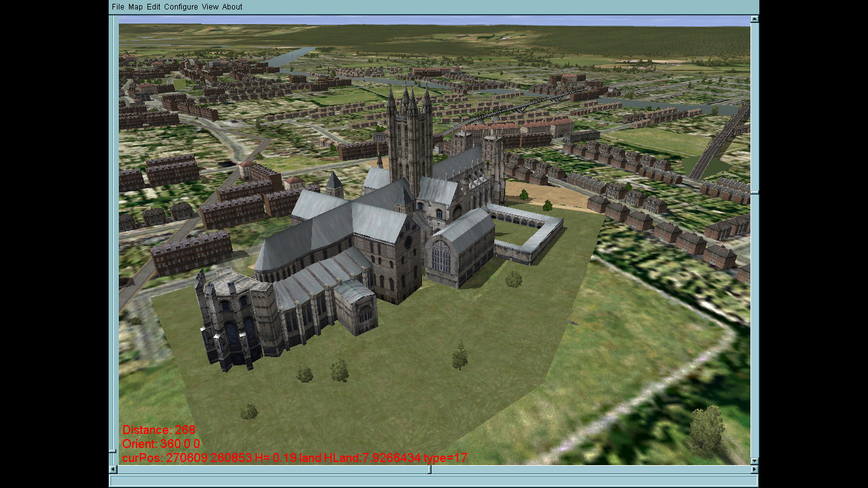Click the down arrow on the right vertical scrollbar
This screenshot has width=868, height=488.
pyautogui.click(x=754, y=461)
